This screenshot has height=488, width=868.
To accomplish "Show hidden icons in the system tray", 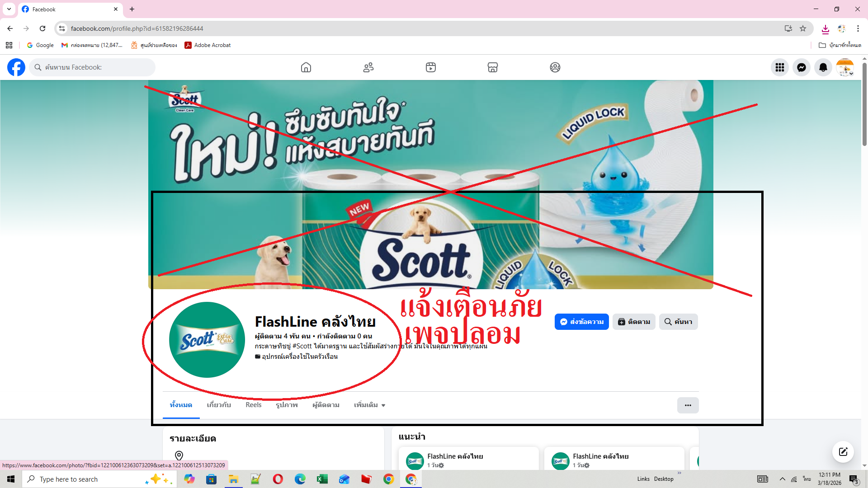I will pos(782,479).
